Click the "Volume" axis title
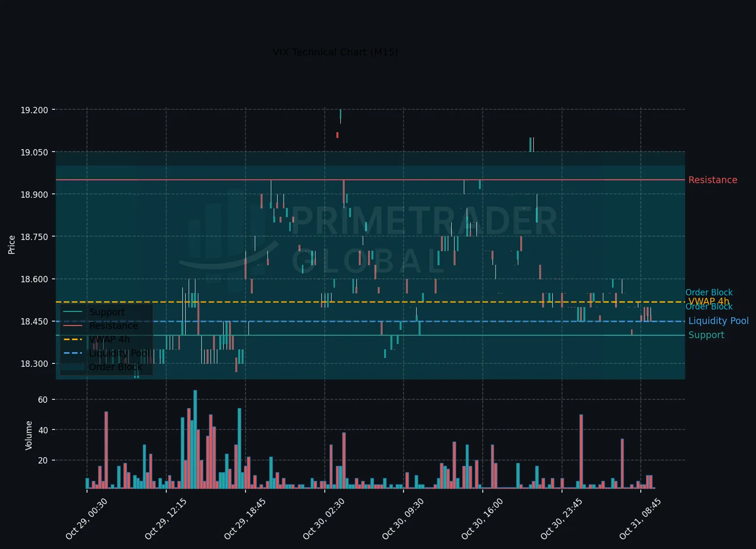Viewport: 756px width, 549px height. coord(29,435)
